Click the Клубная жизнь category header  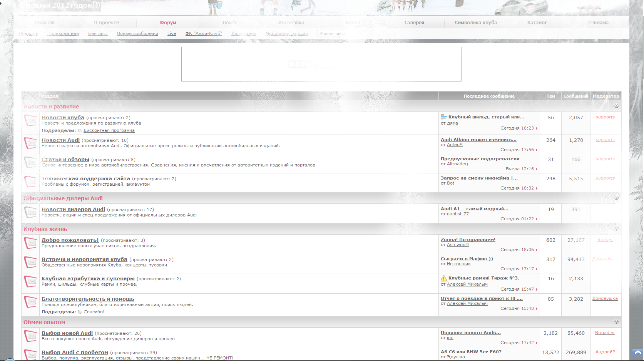click(45, 229)
